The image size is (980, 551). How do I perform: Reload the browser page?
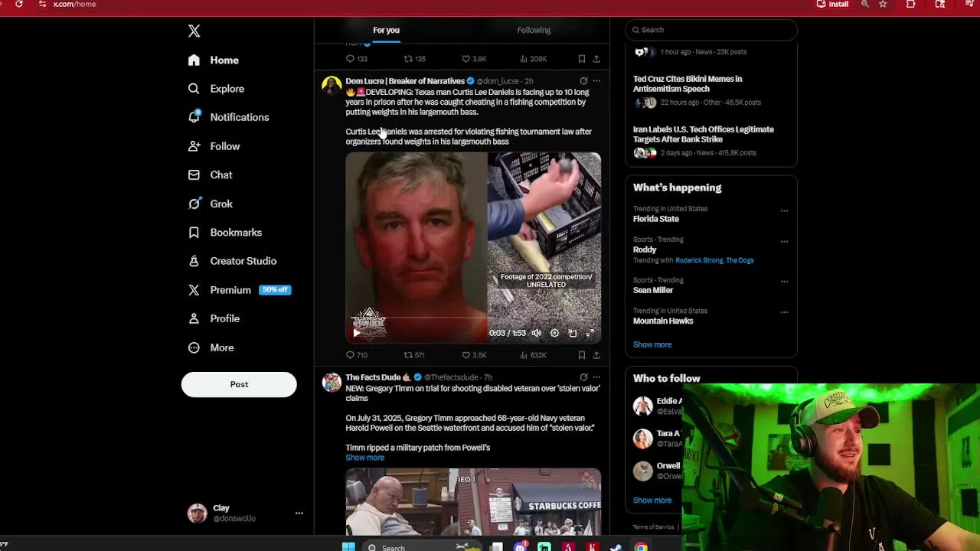pos(18,4)
